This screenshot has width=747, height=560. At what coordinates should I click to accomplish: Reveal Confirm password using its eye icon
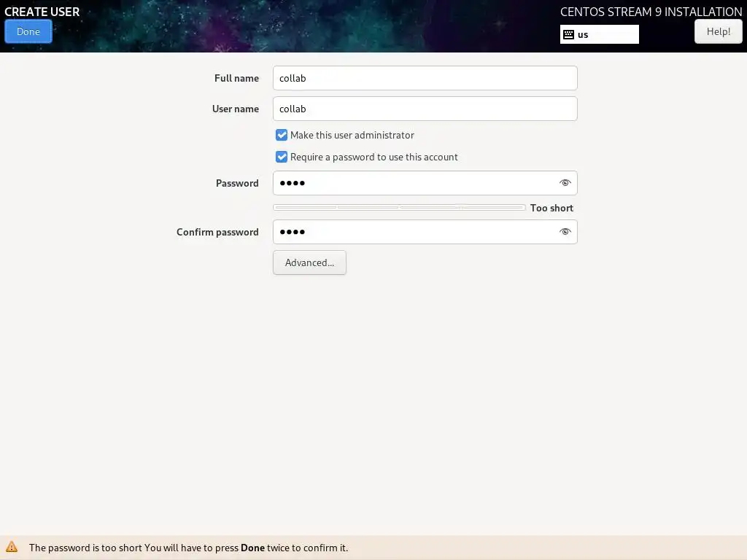565,232
